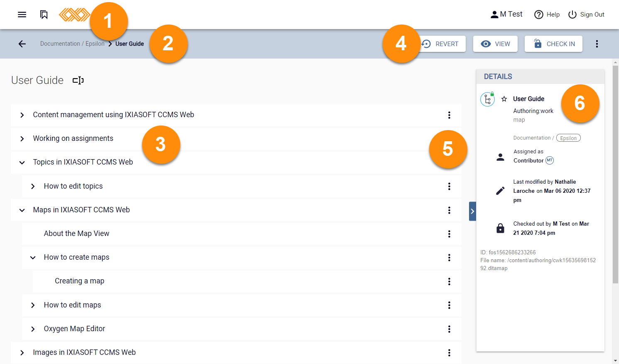Select Working on assignments row text
Viewport: 619px width, 364px height.
(x=73, y=138)
